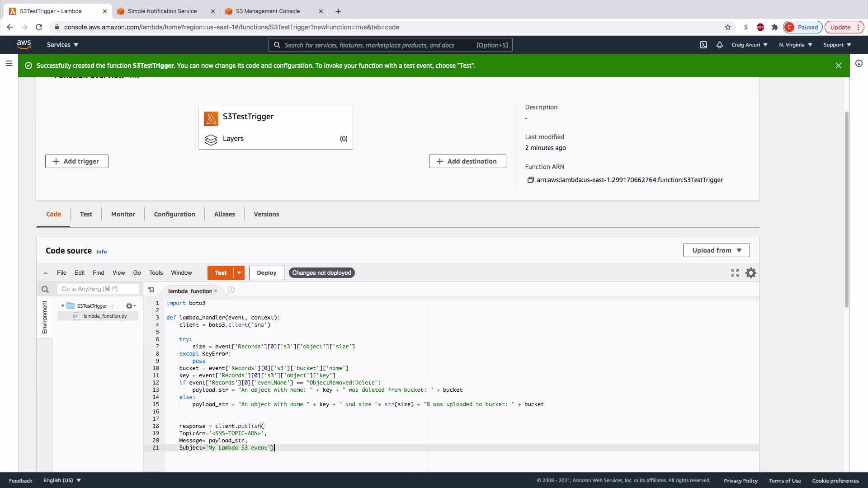Expand the Test button dropdown arrow
Viewport: 868px width, 488px height.
point(239,273)
